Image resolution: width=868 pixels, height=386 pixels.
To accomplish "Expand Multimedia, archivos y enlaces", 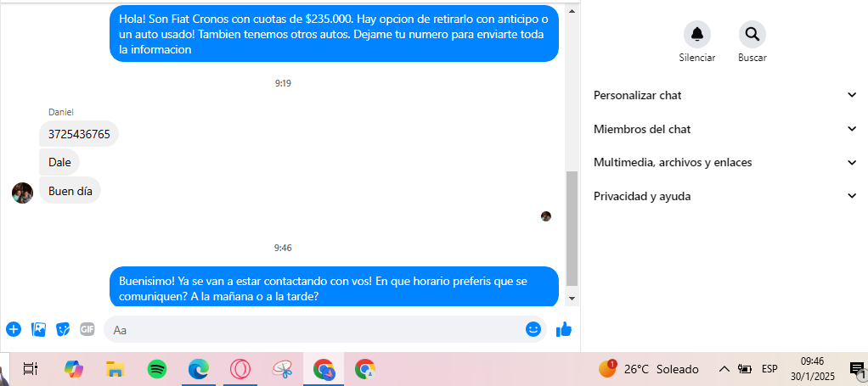I will point(725,163).
